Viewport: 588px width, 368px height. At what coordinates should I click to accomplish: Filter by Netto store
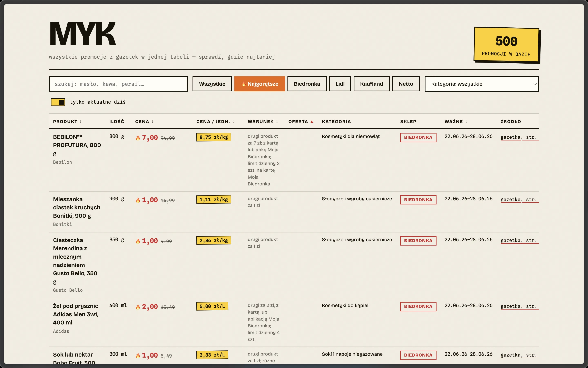(x=406, y=84)
